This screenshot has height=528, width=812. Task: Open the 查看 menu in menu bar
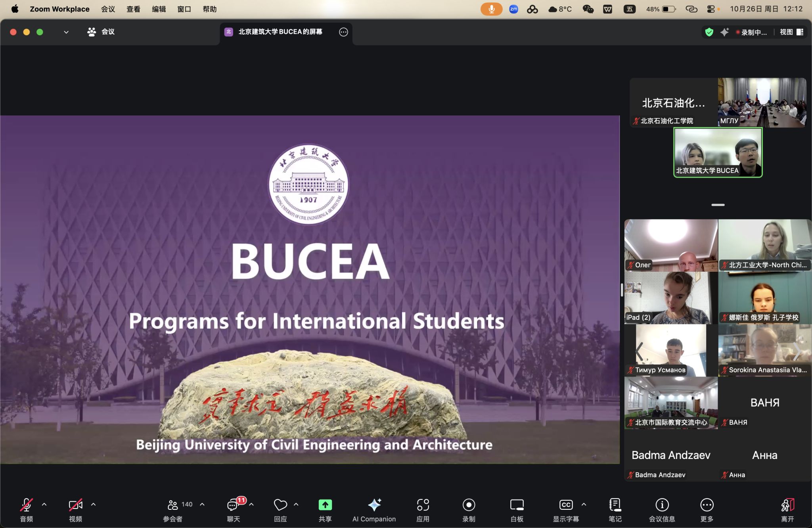click(133, 9)
